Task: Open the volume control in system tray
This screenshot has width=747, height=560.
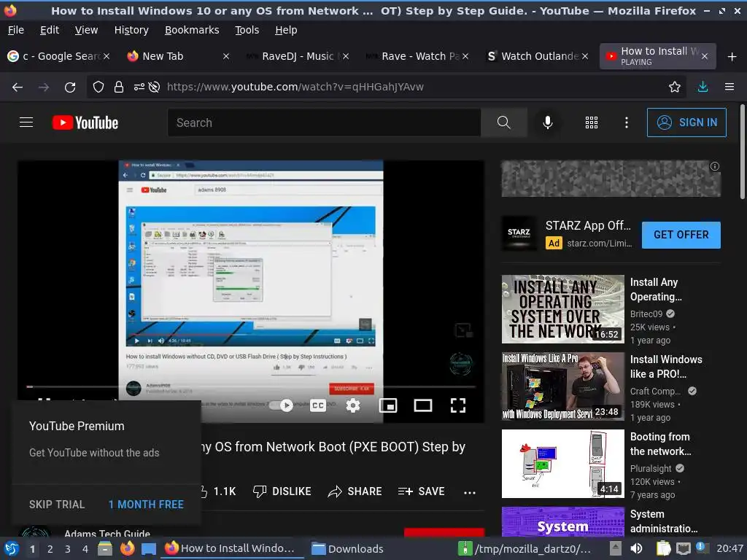Action: coord(636,548)
